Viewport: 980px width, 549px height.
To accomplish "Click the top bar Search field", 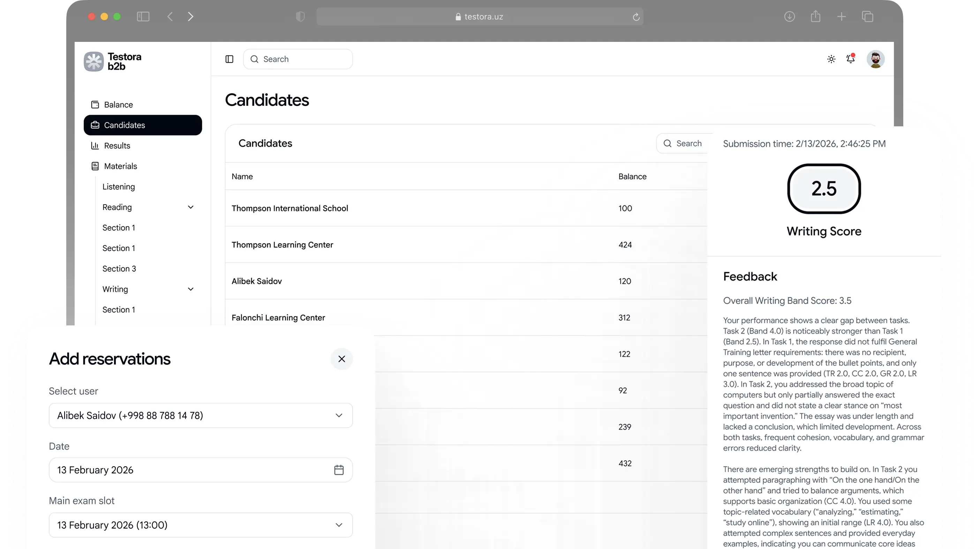I will [298, 59].
